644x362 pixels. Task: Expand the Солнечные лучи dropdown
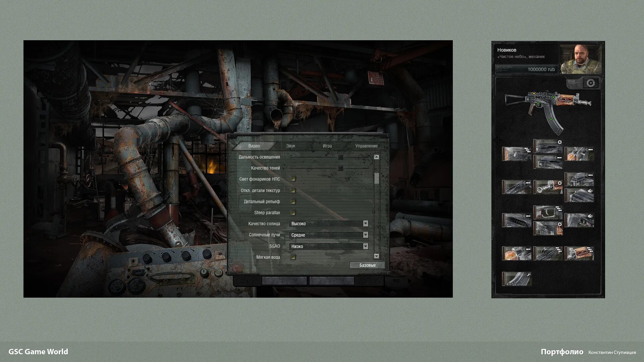(x=366, y=235)
